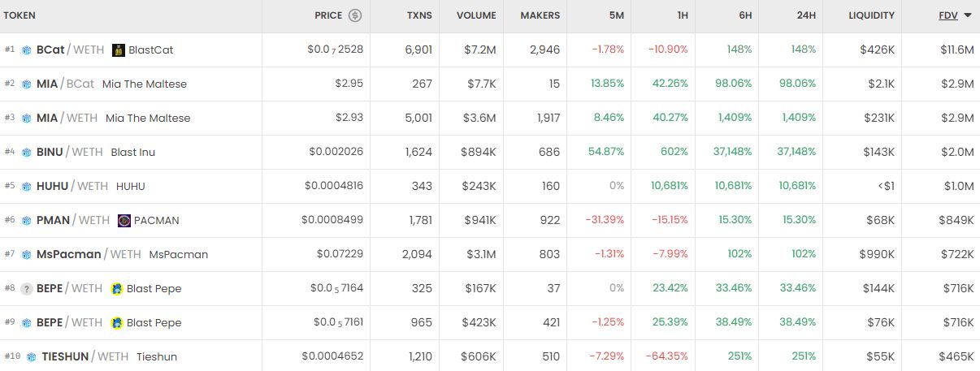Click the BlastCat token name

coord(151,50)
